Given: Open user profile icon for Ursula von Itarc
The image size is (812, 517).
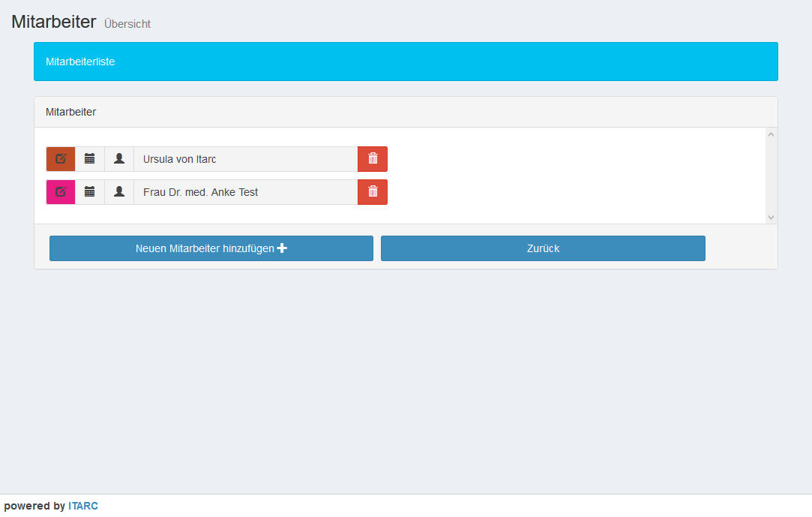Looking at the screenshot, I should (119, 159).
